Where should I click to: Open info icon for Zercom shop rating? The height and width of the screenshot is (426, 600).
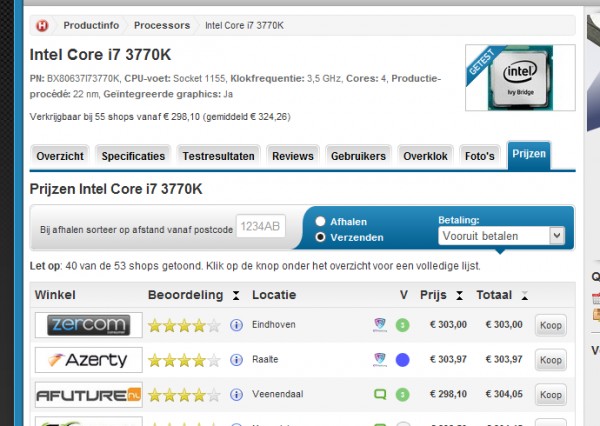236,325
